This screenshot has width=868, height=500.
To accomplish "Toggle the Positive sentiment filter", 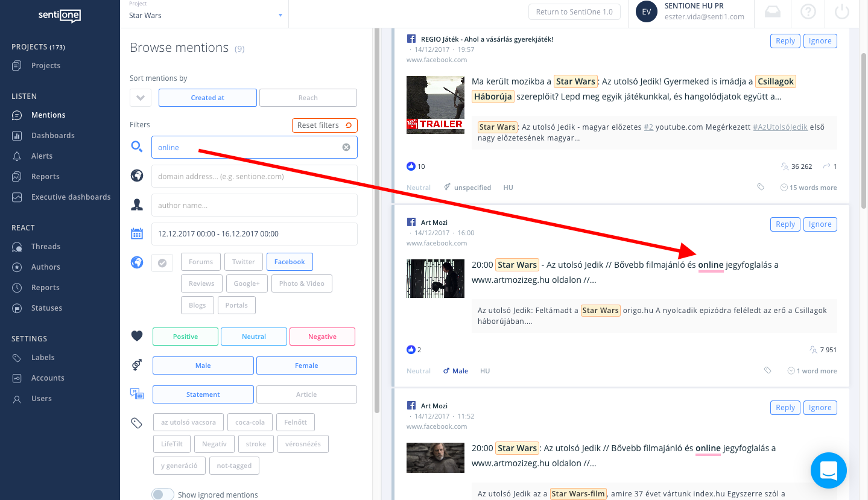I will tap(185, 337).
